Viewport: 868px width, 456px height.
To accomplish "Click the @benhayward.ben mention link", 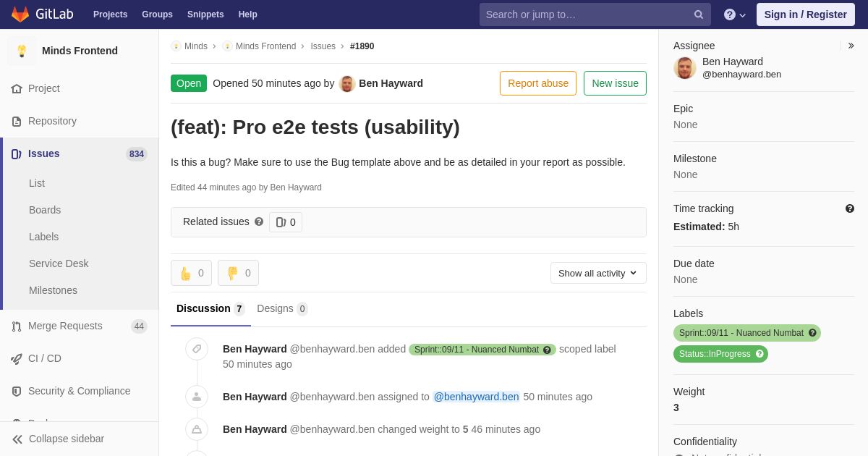I will (476, 397).
